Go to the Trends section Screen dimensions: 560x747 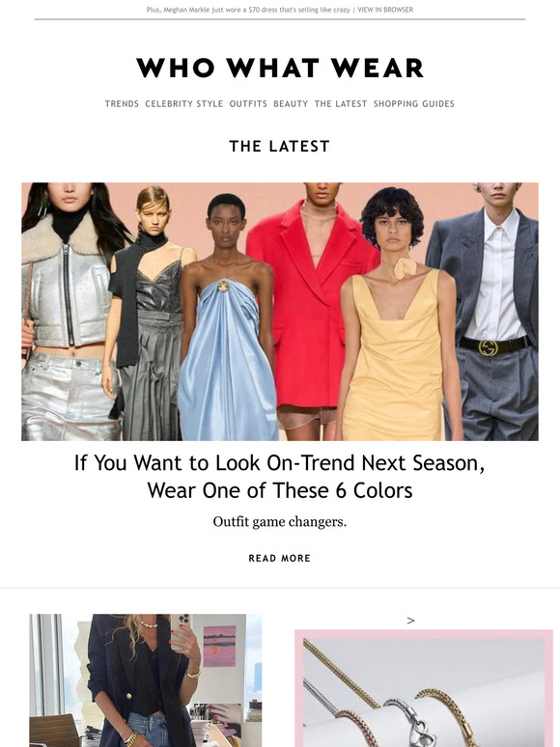pos(122,104)
